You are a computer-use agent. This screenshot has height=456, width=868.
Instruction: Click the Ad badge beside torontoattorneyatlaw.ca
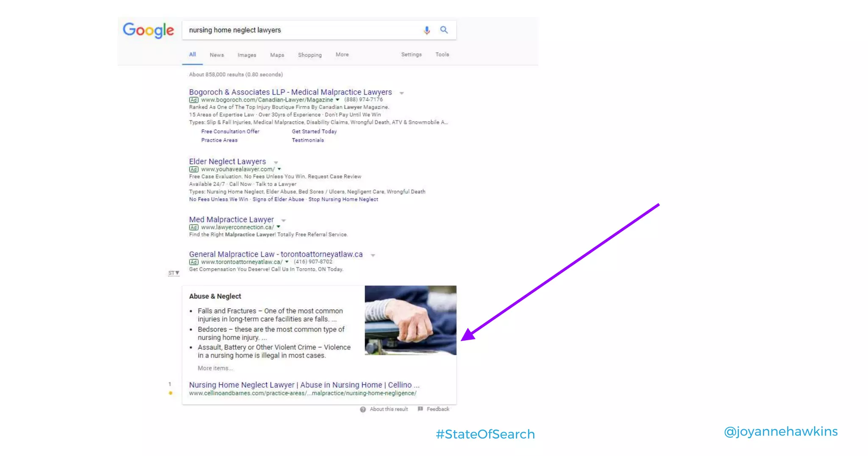[x=194, y=262]
